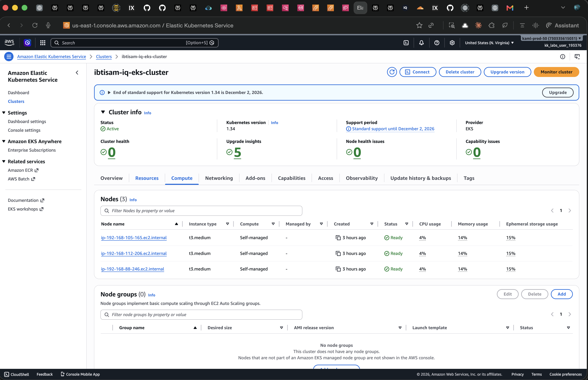
Task: Open a new browser tab
Action: coord(526,8)
